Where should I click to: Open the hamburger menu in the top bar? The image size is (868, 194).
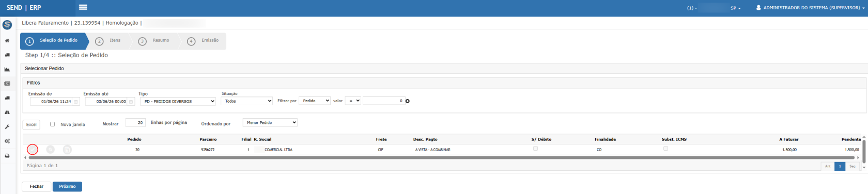(x=83, y=7)
